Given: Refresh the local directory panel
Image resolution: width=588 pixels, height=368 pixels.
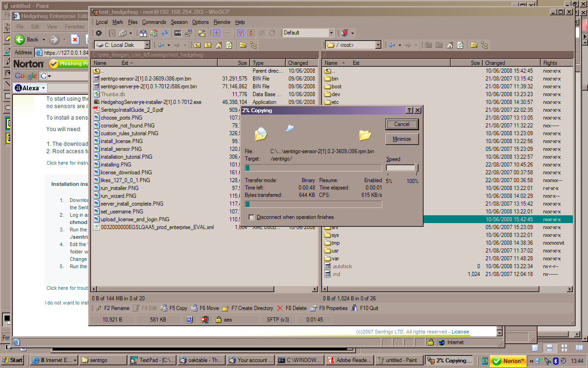Looking at the screenshot, I should pos(228,45).
